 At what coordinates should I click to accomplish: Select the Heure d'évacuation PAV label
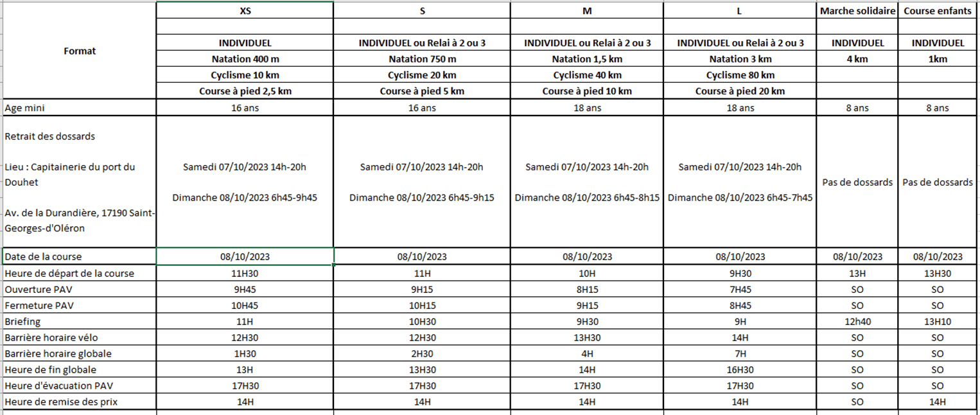click(59, 385)
